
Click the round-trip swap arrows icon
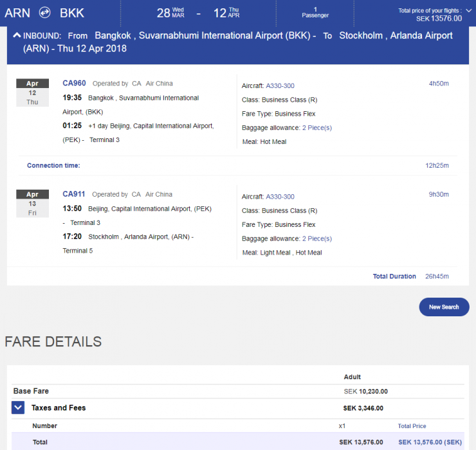pos(44,13)
